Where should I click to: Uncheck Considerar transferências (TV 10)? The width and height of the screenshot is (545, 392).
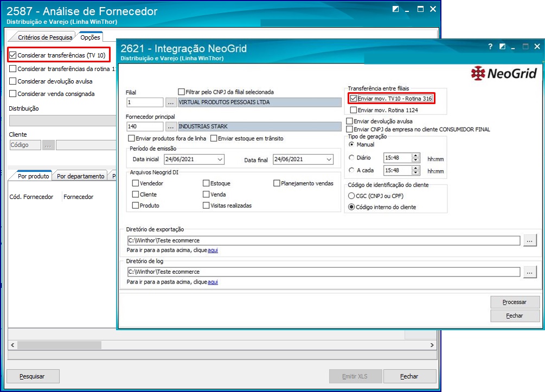tap(13, 55)
